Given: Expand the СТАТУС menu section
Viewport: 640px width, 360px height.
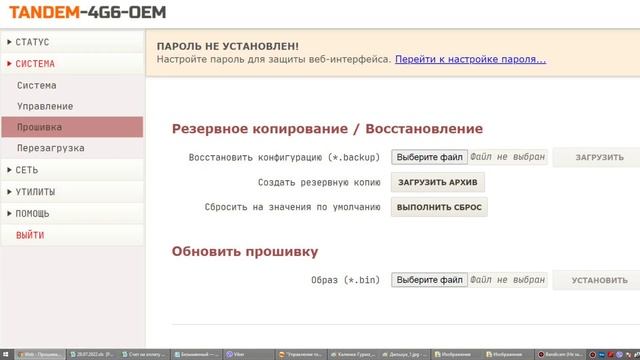Looking at the screenshot, I should (x=72, y=42).
